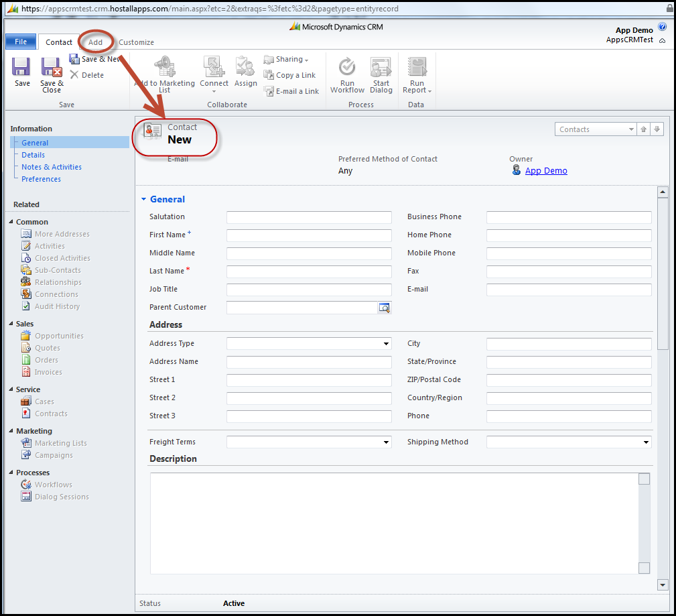The height and width of the screenshot is (616, 676).
Task: Select Details in Information navigation
Action: click(x=33, y=154)
